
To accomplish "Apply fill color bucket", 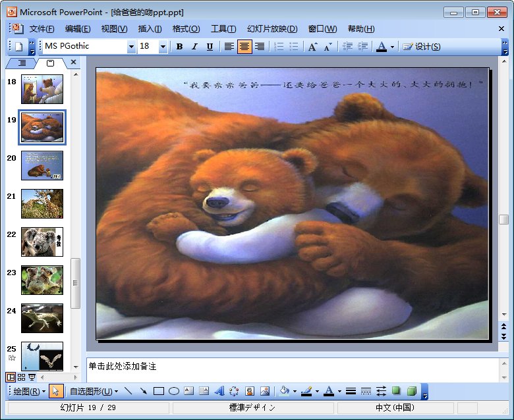I will point(284,391).
